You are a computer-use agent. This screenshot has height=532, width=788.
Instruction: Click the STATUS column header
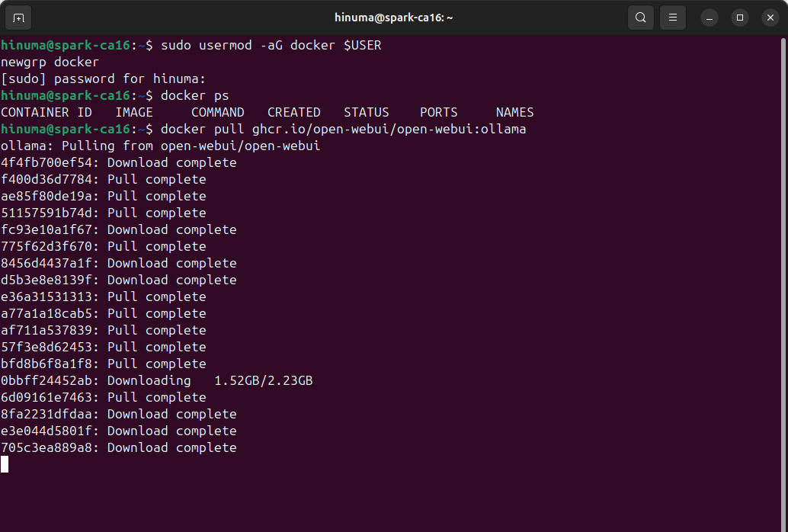tap(367, 112)
